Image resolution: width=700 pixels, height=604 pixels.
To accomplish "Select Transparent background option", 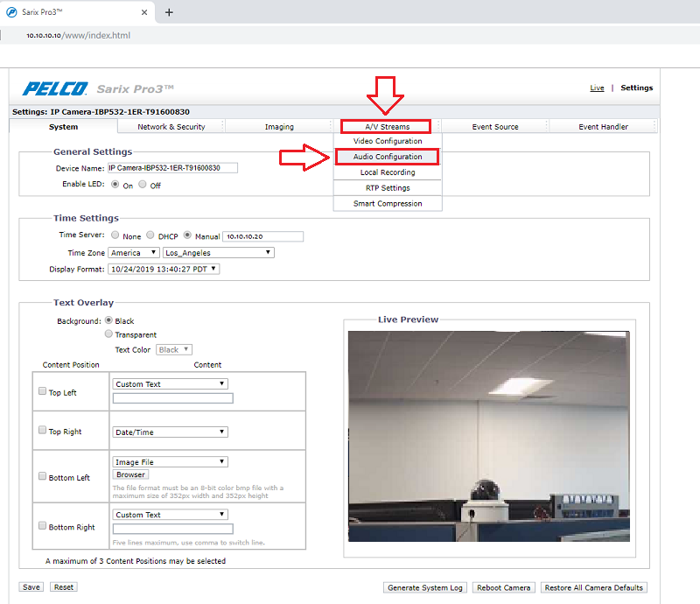I will coord(108,334).
